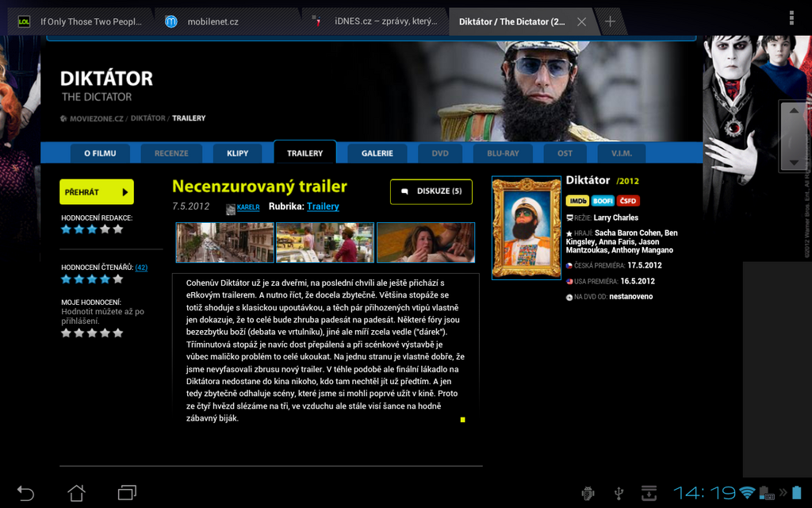The height and width of the screenshot is (508, 812).
Task: Open a new browser tab
Action: tap(610, 21)
